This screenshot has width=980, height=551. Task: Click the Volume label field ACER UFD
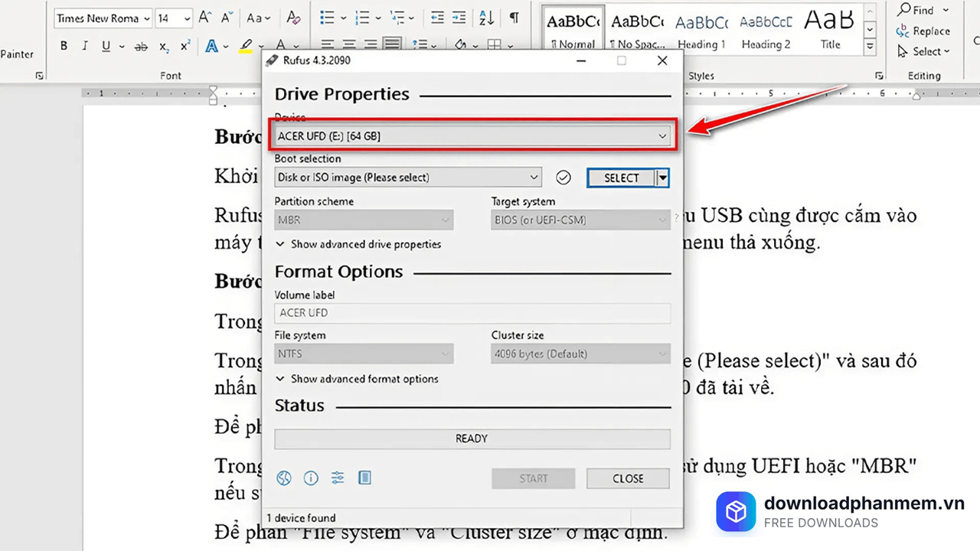pyautogui.click(x=472, y=312)
